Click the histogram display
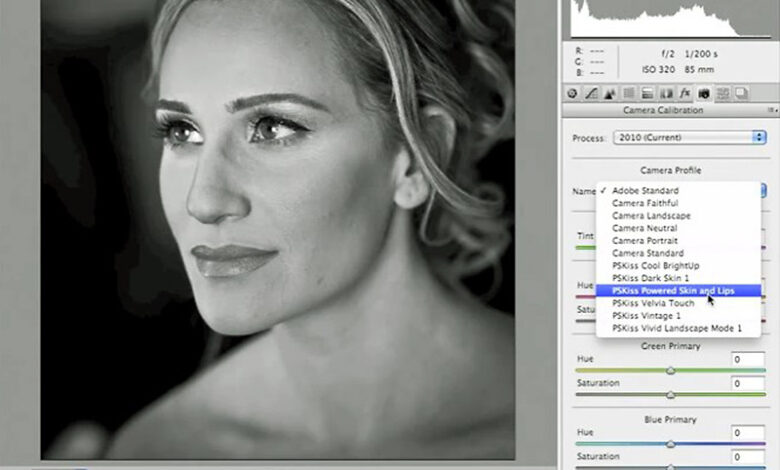Screen dimensions: 780x470 [x=671, y=19]
